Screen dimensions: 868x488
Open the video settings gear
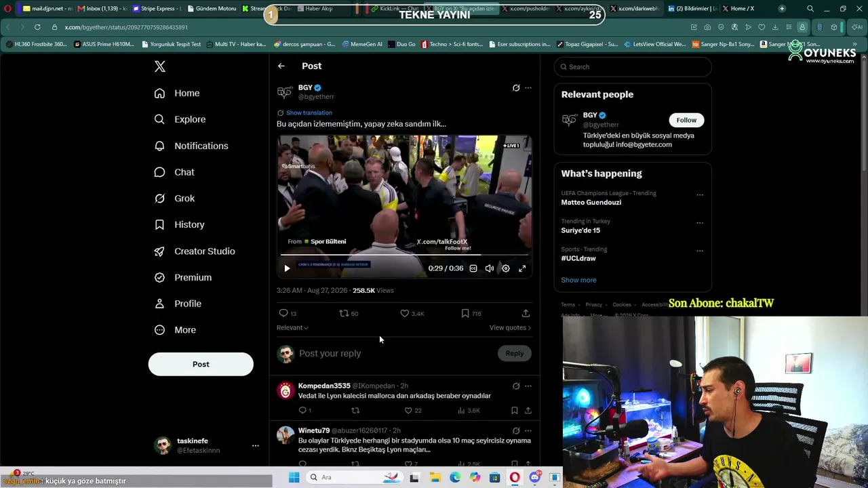tap(506, 268)
